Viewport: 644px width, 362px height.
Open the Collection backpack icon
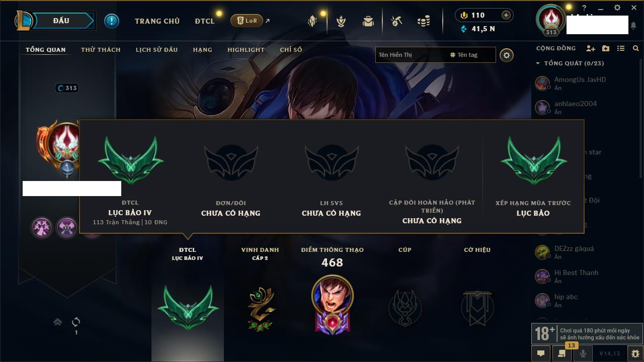[368, 21]
